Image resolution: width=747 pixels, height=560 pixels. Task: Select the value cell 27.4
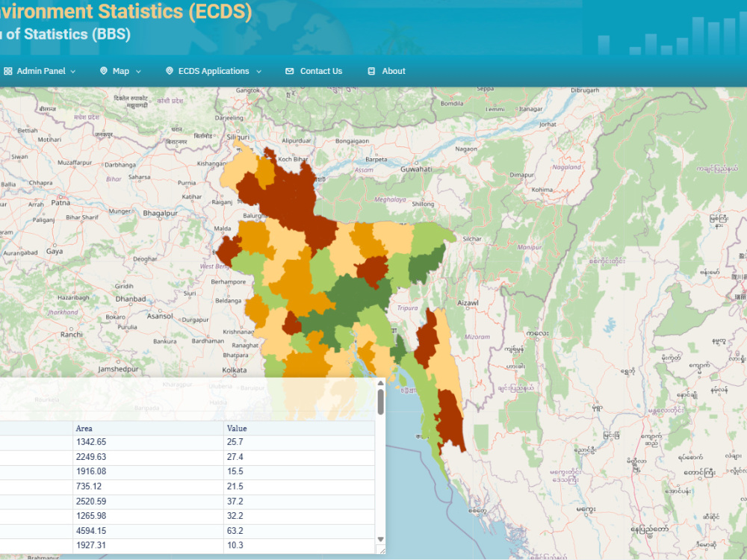300,457
